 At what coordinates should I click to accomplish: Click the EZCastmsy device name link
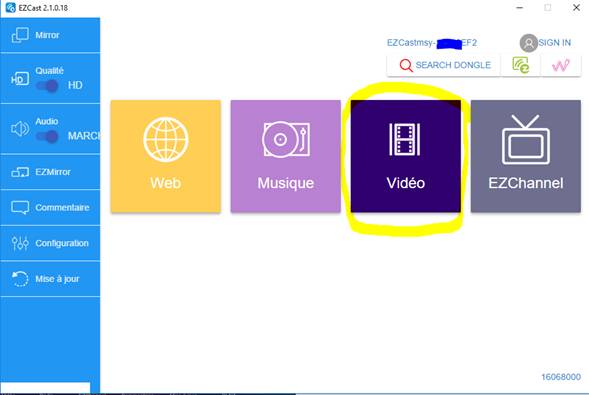(432, 43)
